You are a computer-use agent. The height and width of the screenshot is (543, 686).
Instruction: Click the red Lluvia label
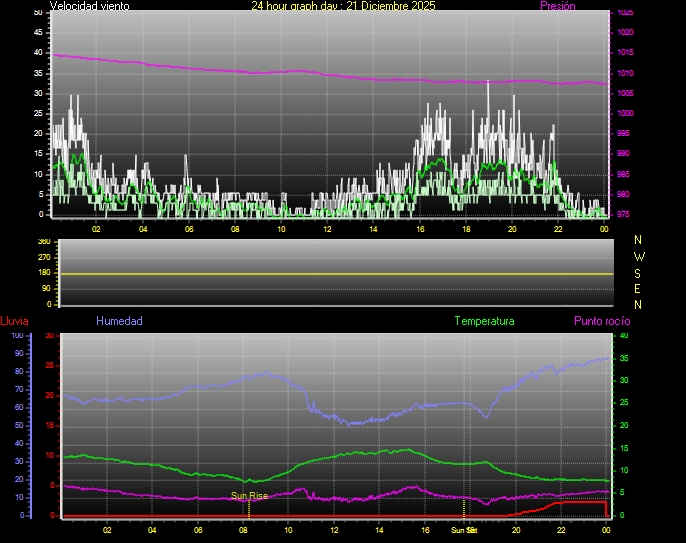click(x=14, y=321)
